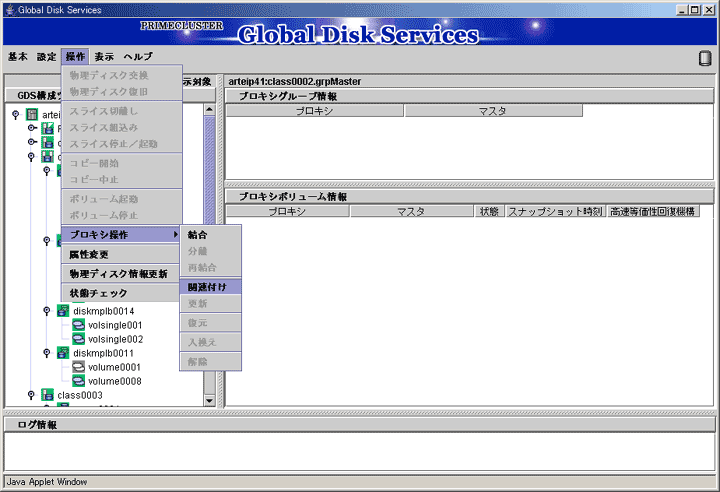The image size is (720, 492).
Task: Click arteip41:class0002.grpMaster title text
Action: pos(295,81)
